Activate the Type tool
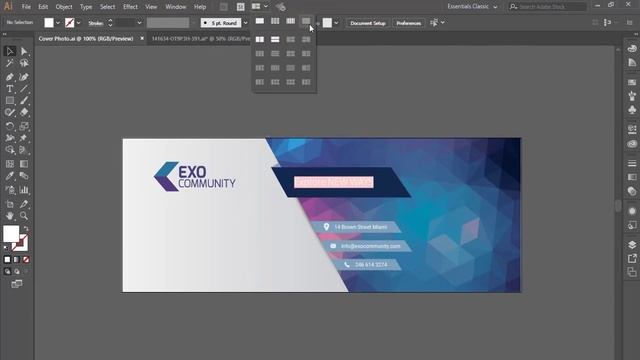640x360 pixels. point(10,89)
